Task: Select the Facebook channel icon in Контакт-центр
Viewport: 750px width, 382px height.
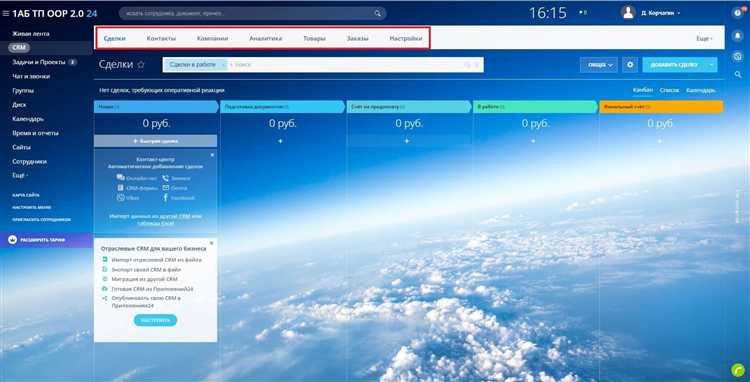Action: click(165, 197)
